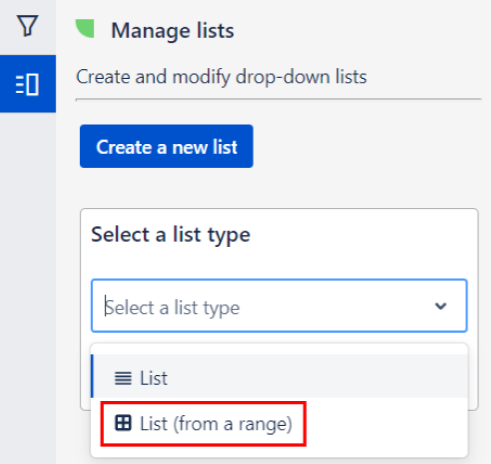Click the horizontal-lines icon next to List

coord(123,378)
